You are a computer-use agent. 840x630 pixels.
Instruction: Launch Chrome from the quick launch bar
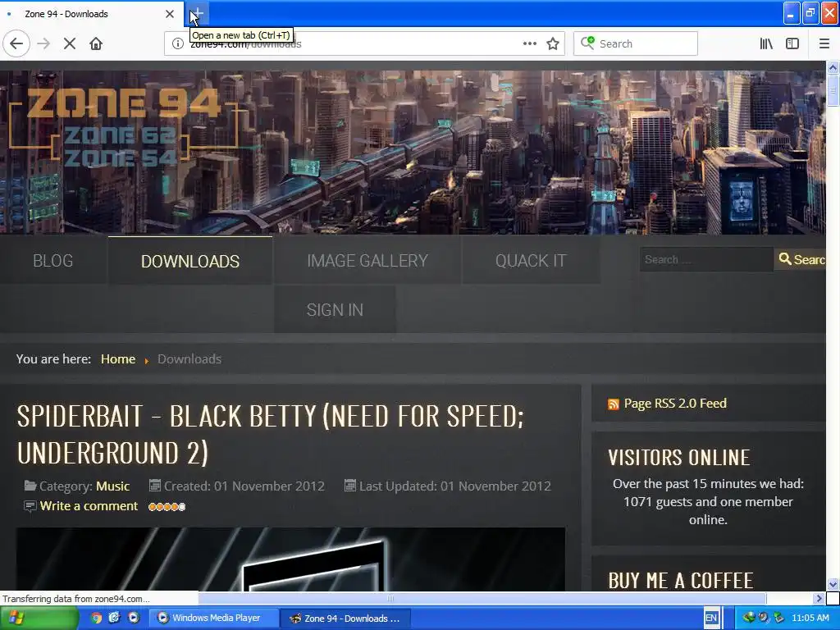tap(96, 618)
